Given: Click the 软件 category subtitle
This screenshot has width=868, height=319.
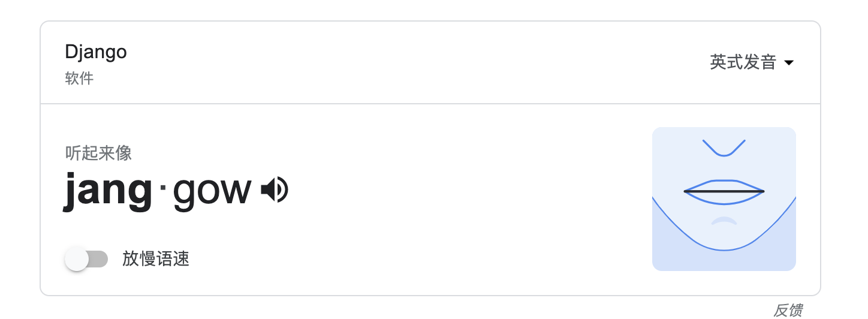Looking at the screenshot, I should coord(79,79).
